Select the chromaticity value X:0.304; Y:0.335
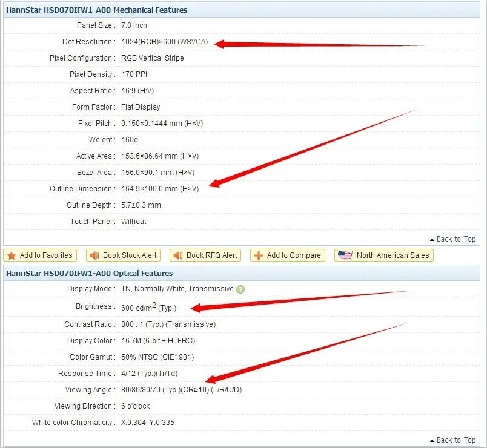This screenshot has width=487, height=448. tap(148, 423)
